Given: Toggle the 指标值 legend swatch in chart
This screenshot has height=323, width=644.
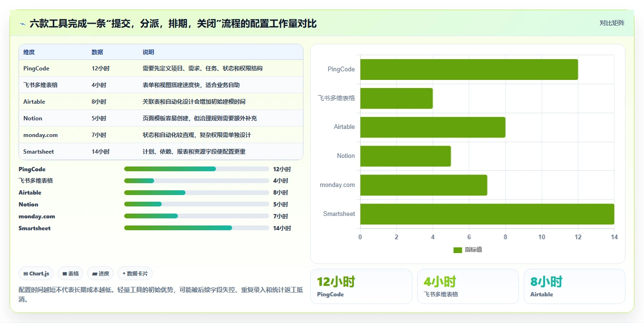Looking at the screenshot, I should pyautogui.click(x=458, y=250).
